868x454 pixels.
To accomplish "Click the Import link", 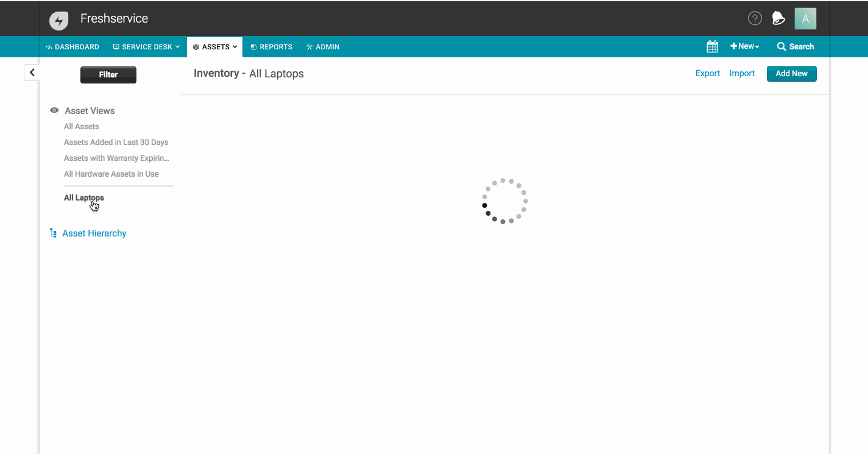I will tap(742, 73).
